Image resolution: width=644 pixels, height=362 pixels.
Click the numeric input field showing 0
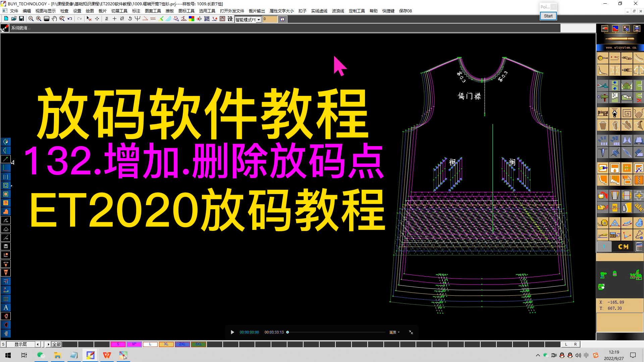coord(270,19)
